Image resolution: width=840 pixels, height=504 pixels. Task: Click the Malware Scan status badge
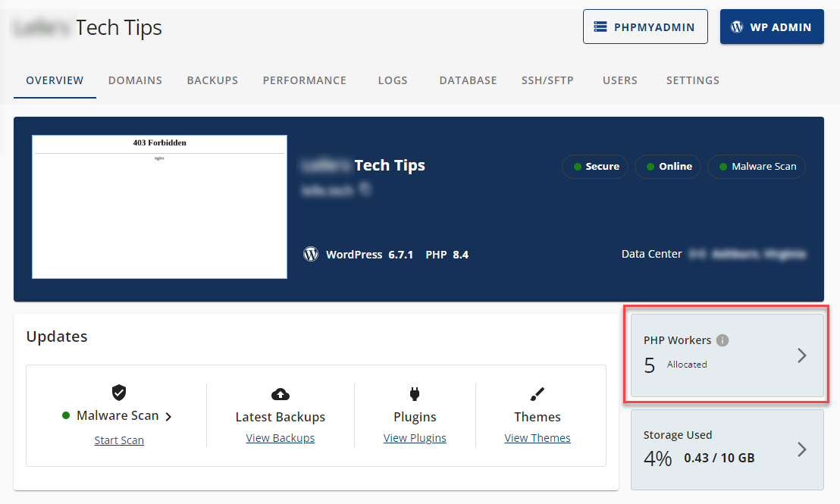[757, 167]
